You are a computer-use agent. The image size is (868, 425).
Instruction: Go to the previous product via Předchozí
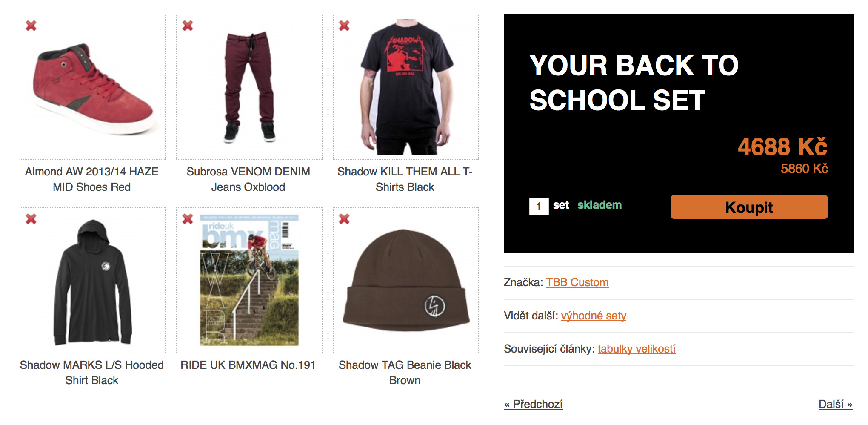pos(533,404)
